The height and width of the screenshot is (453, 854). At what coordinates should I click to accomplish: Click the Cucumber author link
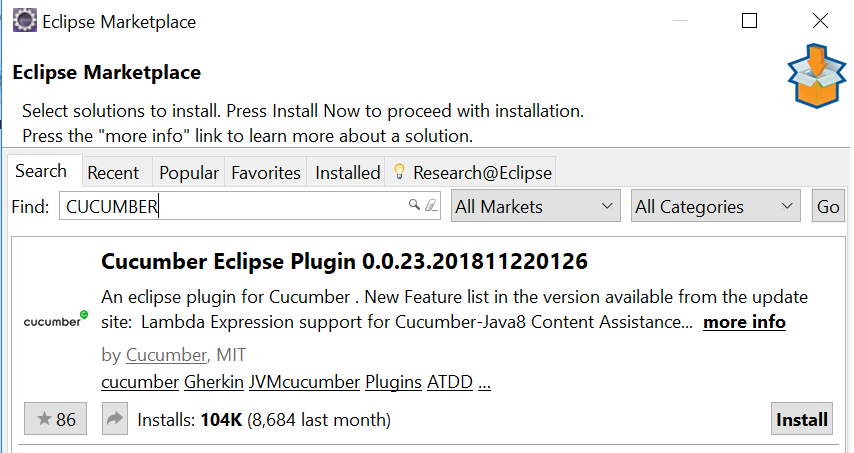167,355
